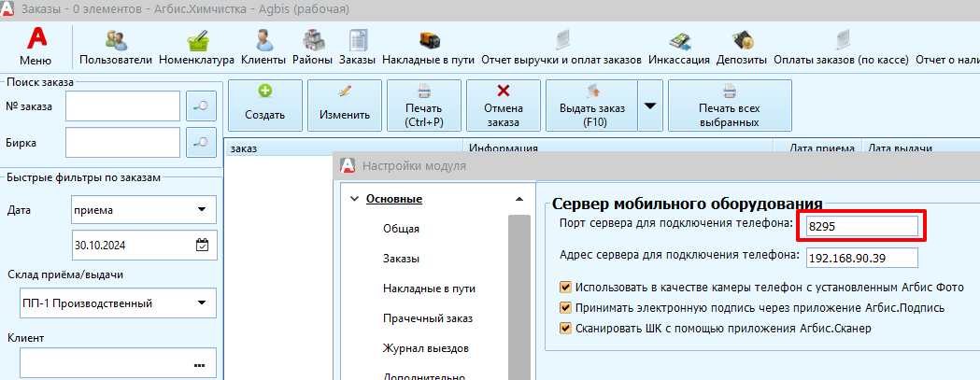980x380 pixels.
Task: Click the Создать order button
Action: pos(265,105)
